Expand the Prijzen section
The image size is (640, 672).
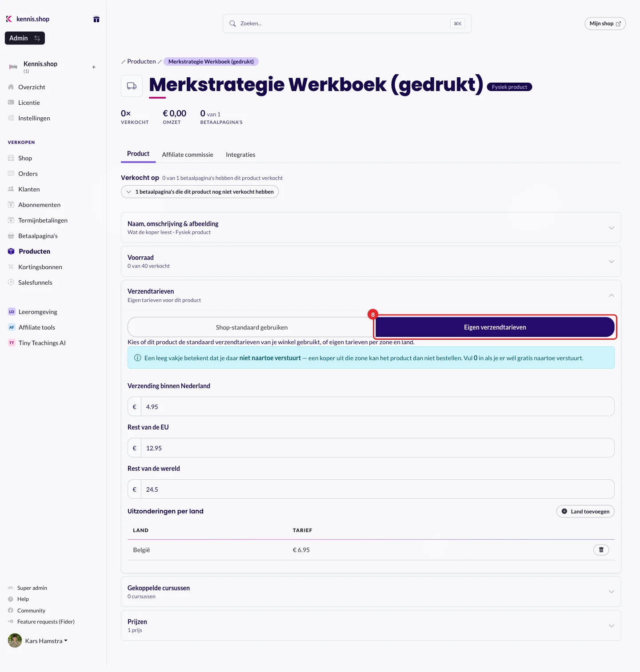371,625
